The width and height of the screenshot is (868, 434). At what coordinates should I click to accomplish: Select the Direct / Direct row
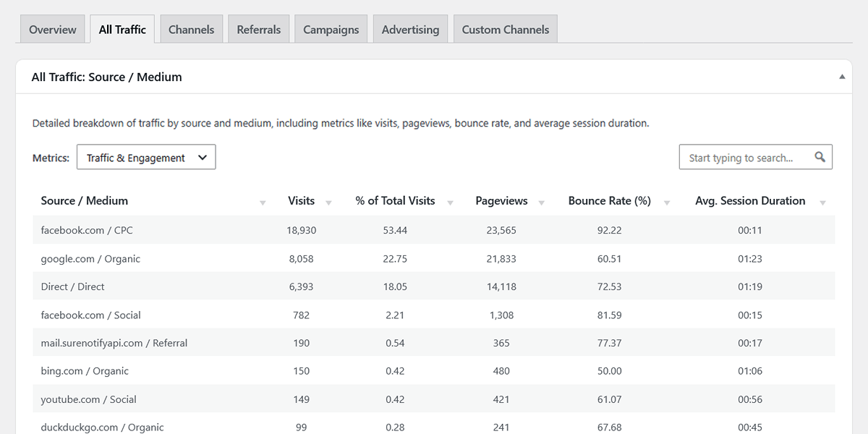click(434, 286)
